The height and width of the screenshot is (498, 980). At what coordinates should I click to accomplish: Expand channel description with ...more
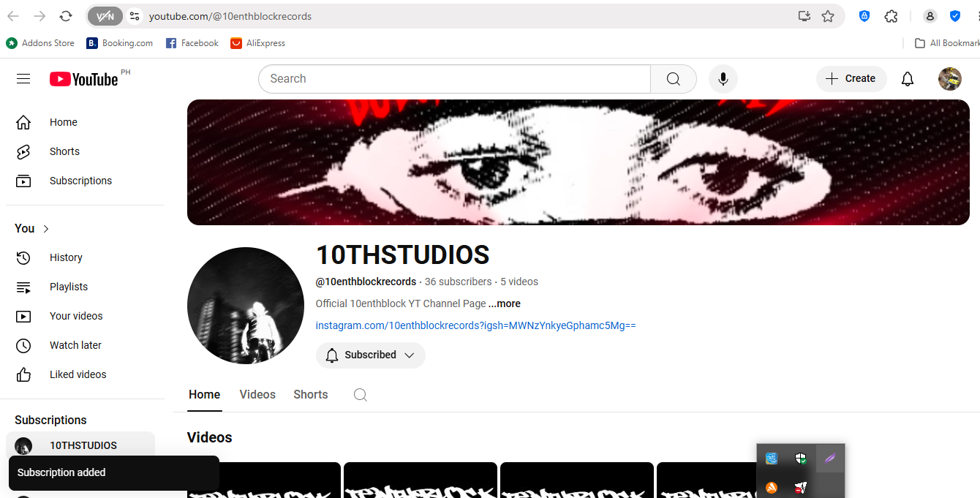click(505, 303)
